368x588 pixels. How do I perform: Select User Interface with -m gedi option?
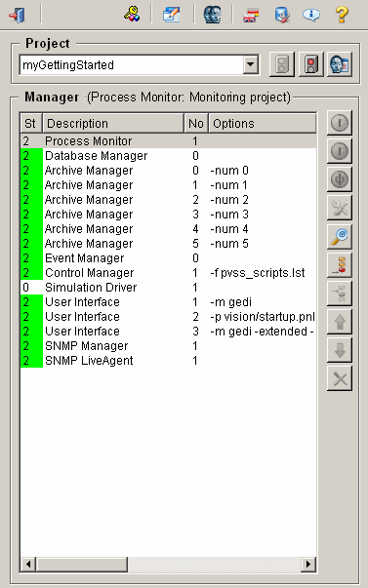click(168, 302)
